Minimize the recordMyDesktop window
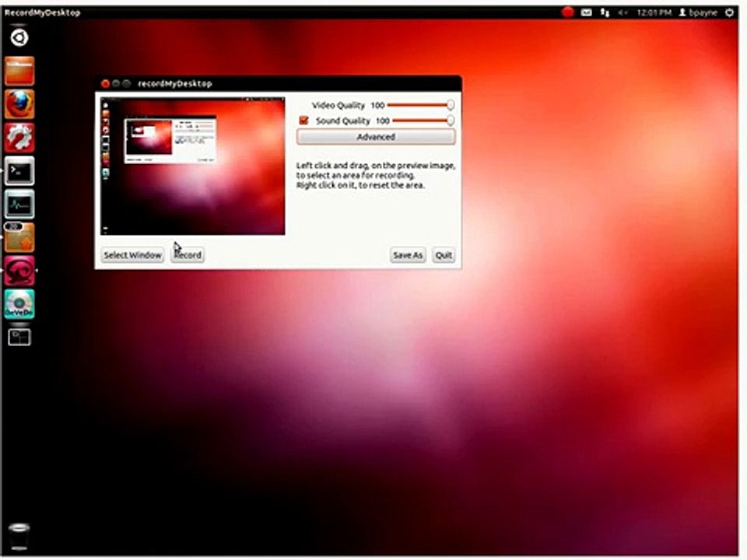This screenshot has height=560, width=747. click(116, 84)
